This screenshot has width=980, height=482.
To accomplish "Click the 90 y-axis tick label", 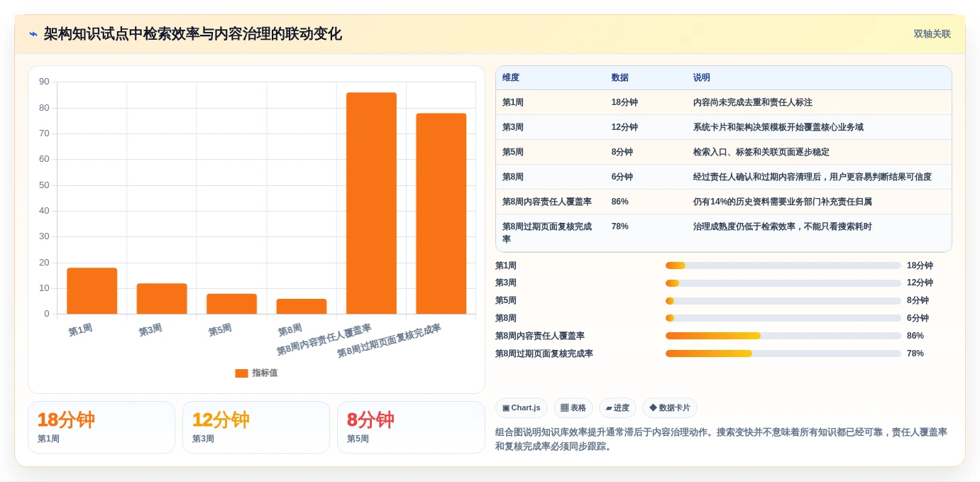I will (44, 82).
